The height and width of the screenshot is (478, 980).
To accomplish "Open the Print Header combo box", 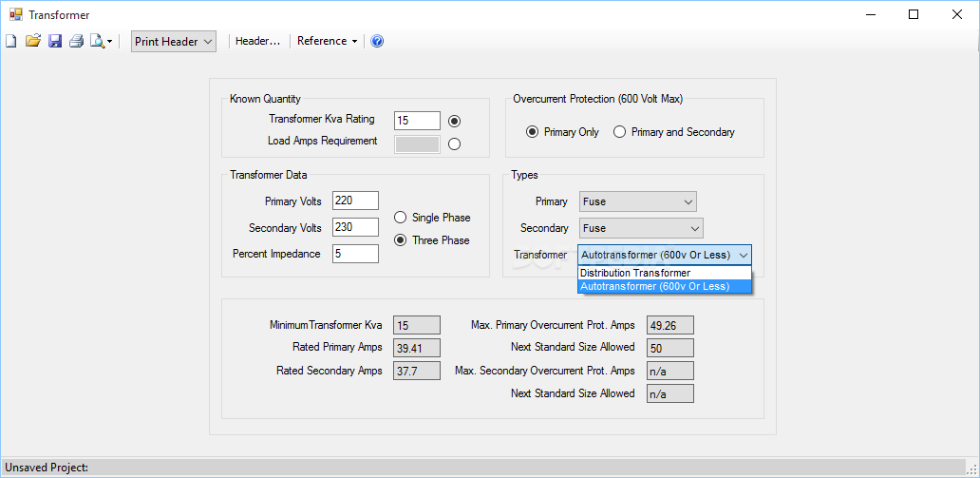I will (174, 41).
